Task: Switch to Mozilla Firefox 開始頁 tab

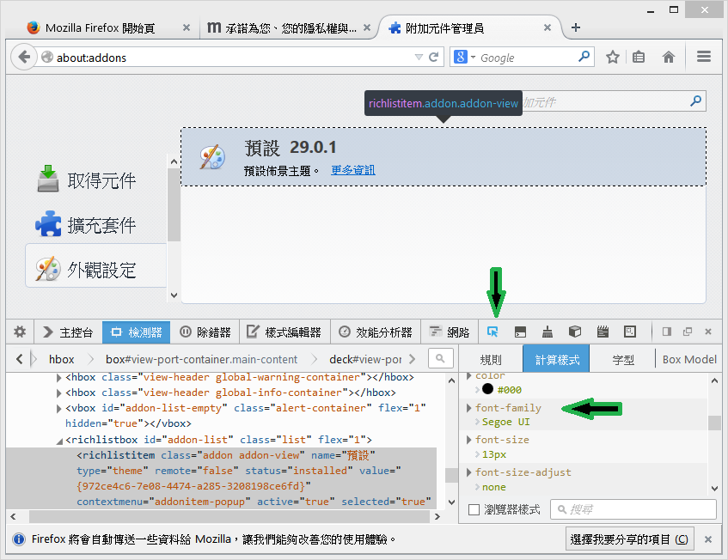Action: coord(101,27)
